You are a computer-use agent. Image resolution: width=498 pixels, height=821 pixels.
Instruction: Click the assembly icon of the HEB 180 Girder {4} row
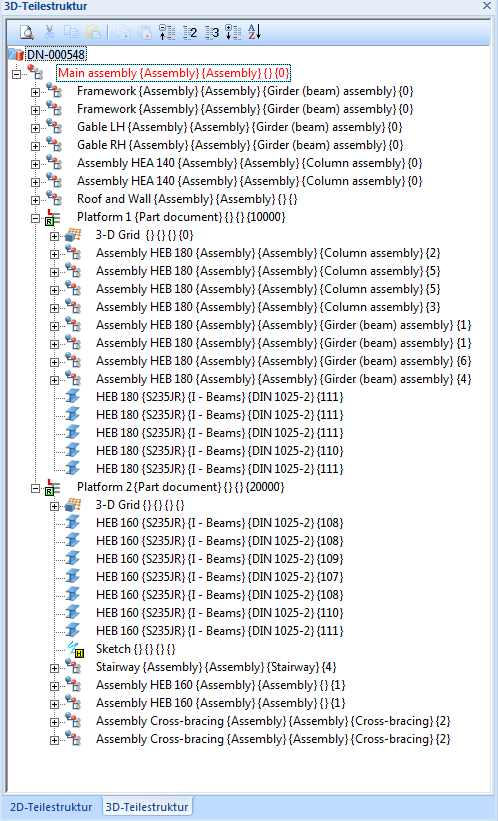(x=73, y=379)
